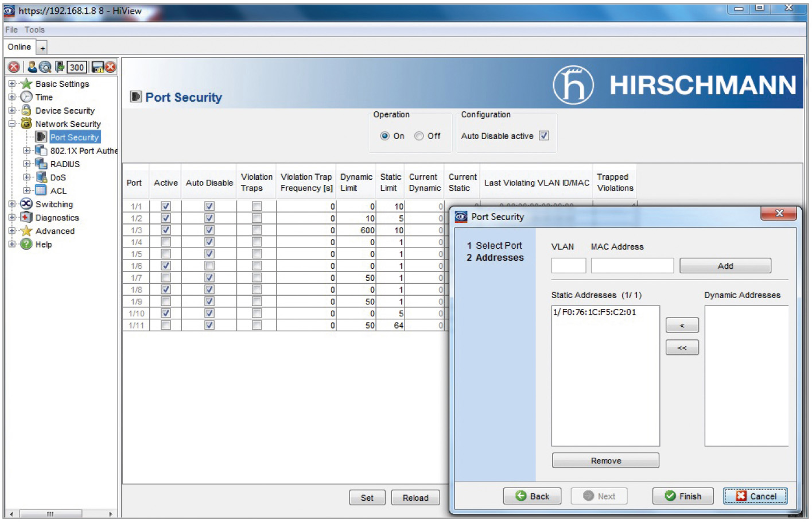Click the MAC Address input field
Image resolution: width=812 pixels, height=522 pixels.
coord(632,266)
